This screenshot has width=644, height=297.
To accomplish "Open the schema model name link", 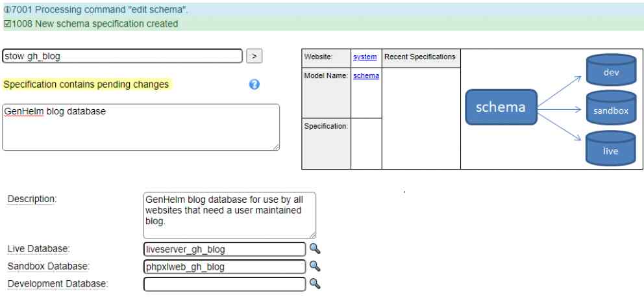I will pos(366,75).
